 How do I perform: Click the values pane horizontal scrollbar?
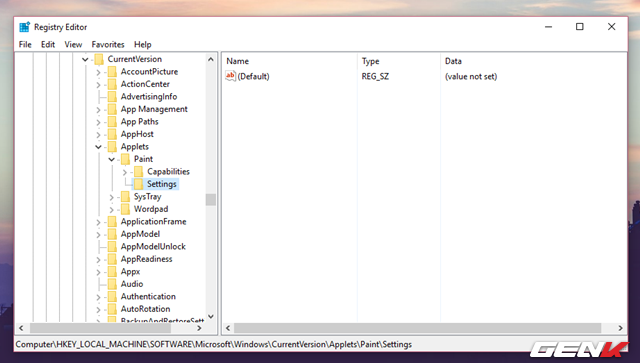click(x=417, y=328)
